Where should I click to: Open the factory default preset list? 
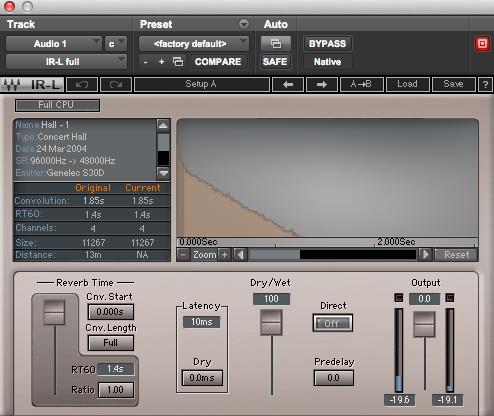[194, 44]
